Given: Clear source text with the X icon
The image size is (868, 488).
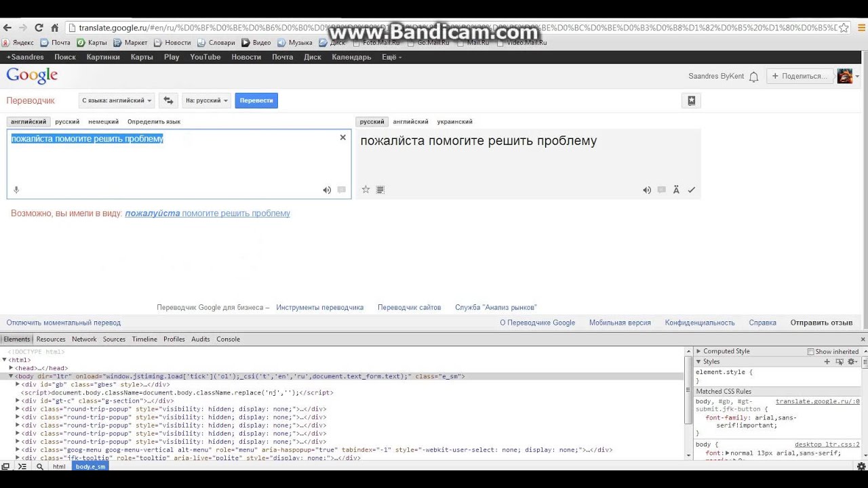Looking at the screenshot, I should coord(342,138).
